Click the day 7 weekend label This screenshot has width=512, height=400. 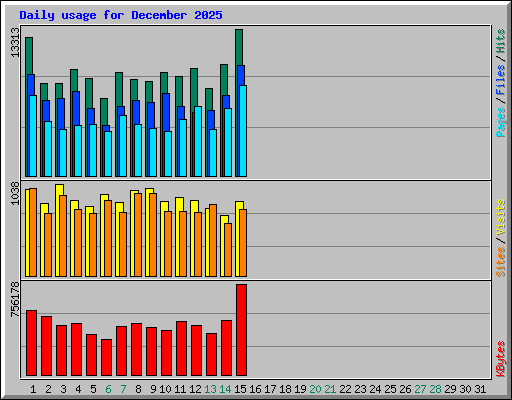(123, 389)
